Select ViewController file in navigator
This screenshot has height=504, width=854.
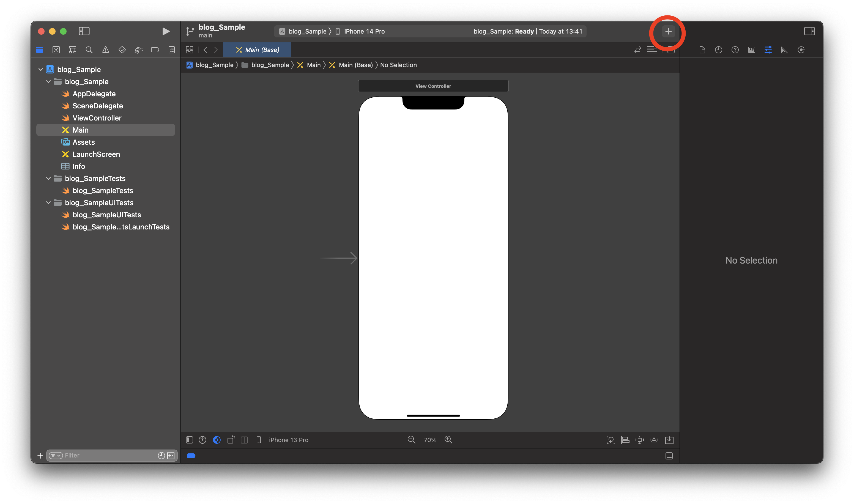click(x=97, y=118)
